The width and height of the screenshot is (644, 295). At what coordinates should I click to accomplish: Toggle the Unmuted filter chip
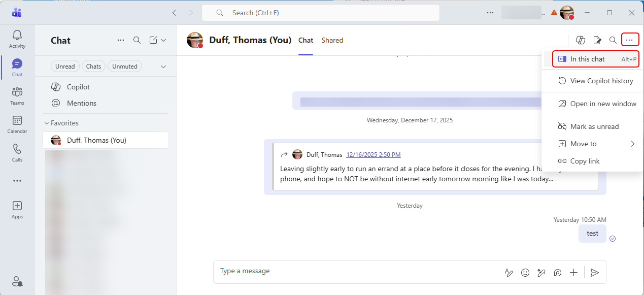125,66
